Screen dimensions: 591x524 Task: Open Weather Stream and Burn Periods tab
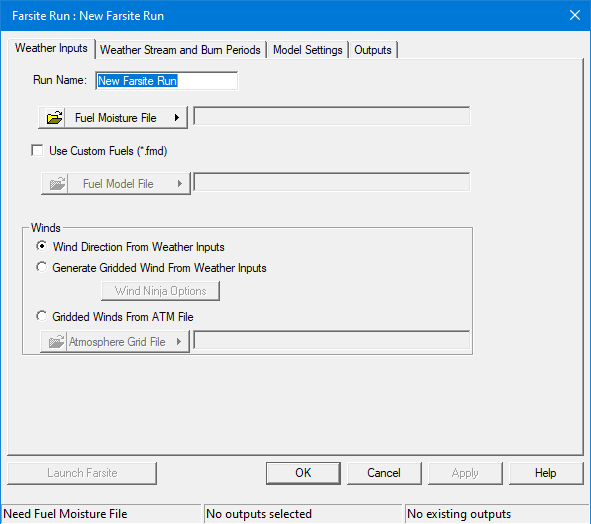pyautogui.click(x=180, y=50)
